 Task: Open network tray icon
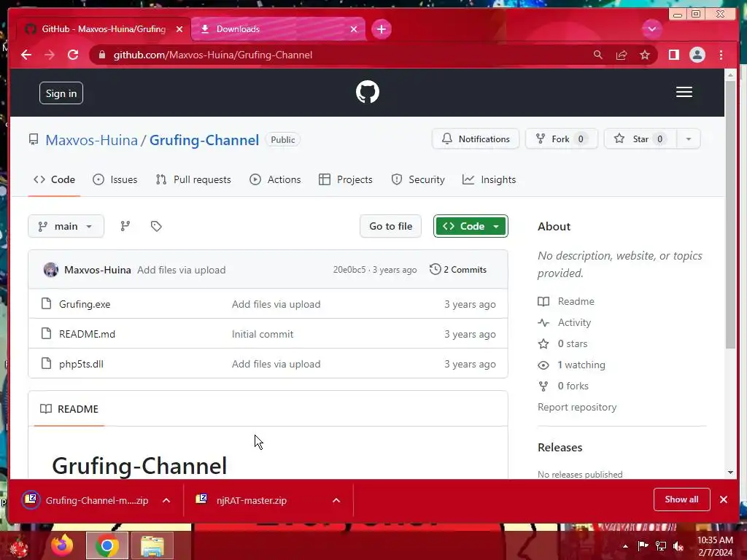click(661, 546)
